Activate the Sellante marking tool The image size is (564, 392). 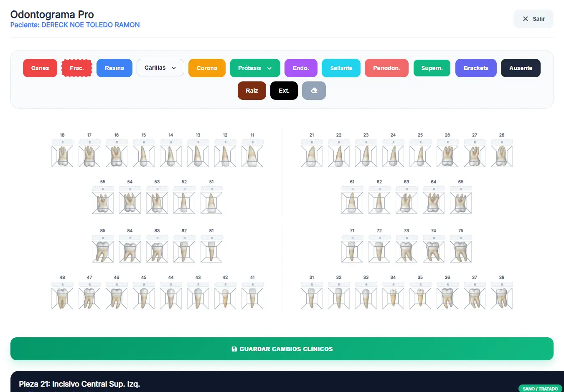coord(341,68)
